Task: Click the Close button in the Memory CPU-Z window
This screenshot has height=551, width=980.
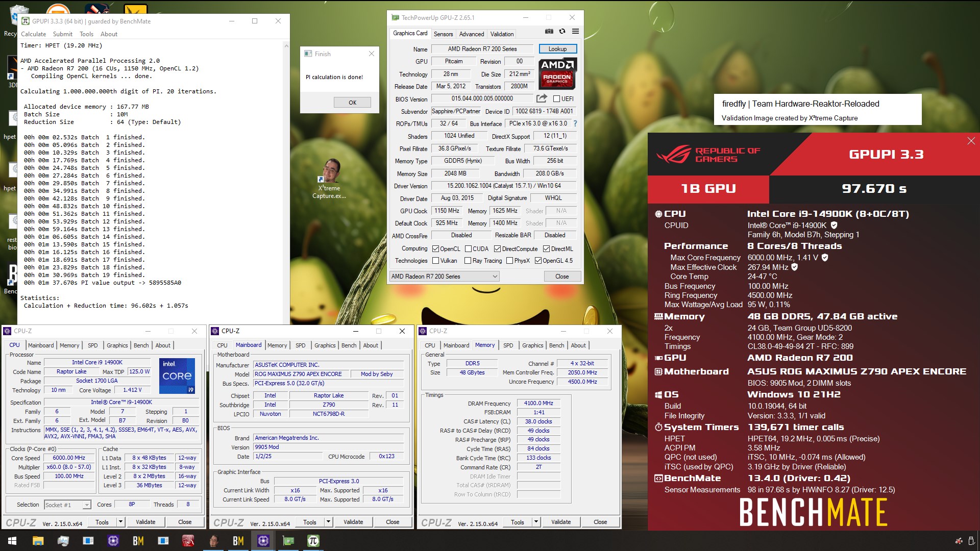Action: 600,522
